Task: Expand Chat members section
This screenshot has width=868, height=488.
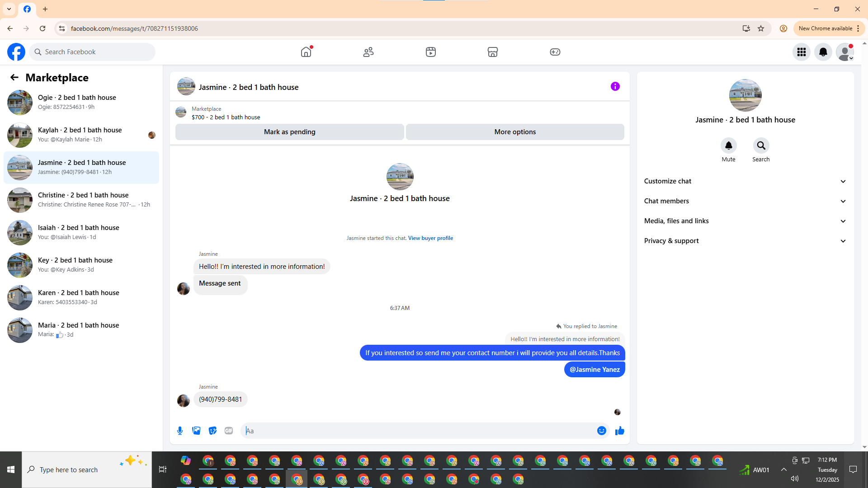Action: [x=745, y=201]
